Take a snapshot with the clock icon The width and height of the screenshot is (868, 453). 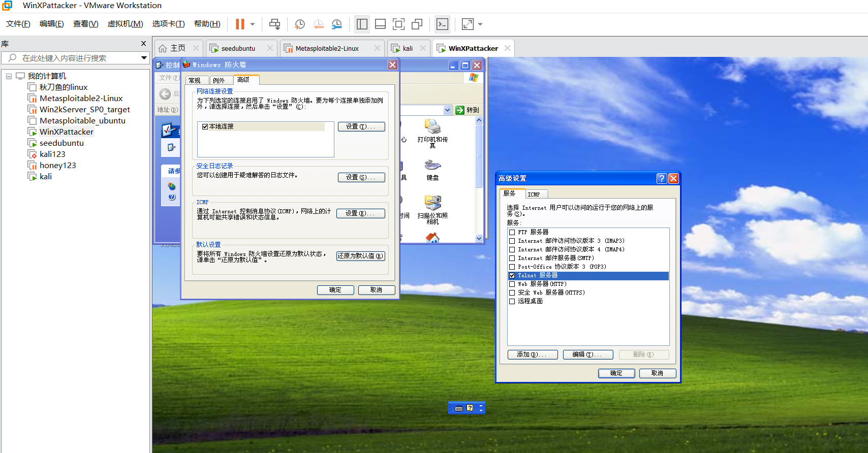[x=300, y=24]
